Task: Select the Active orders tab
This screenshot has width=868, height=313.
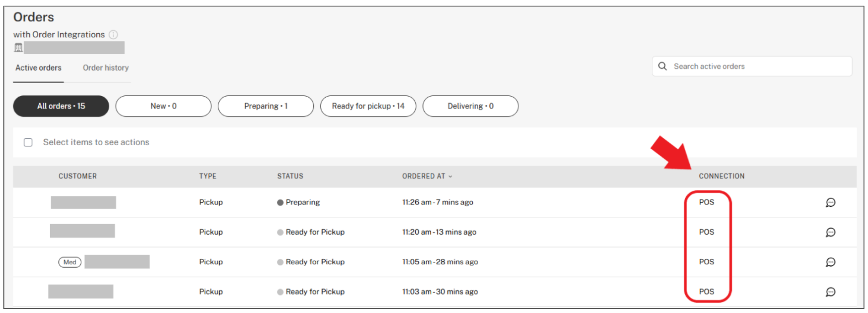Action: [x=38, y=68]
